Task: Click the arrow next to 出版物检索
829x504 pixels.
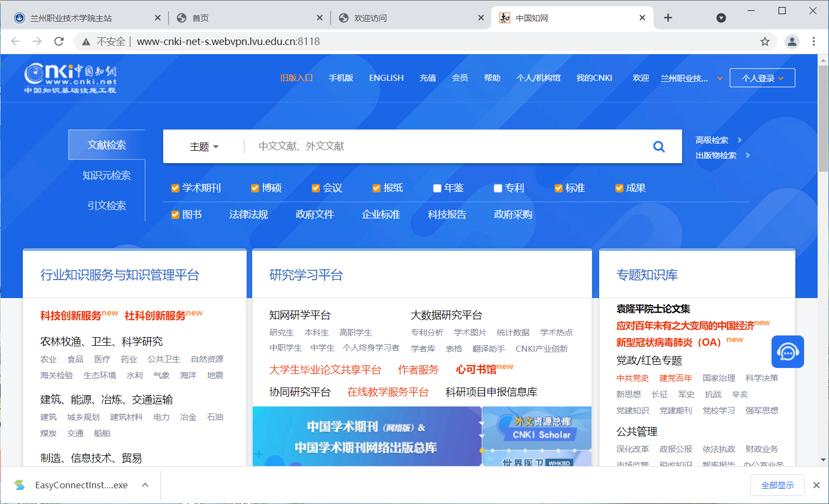Action: [748, 155]
